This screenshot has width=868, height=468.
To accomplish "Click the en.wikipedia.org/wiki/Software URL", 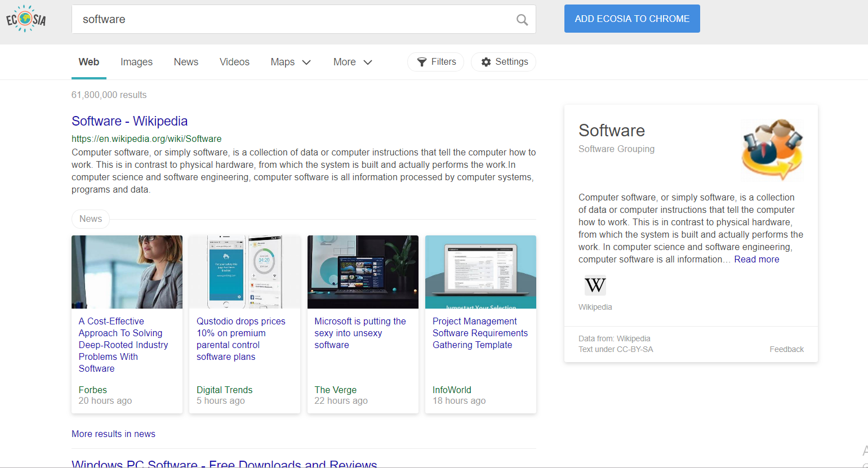I will tap(146, 139).
